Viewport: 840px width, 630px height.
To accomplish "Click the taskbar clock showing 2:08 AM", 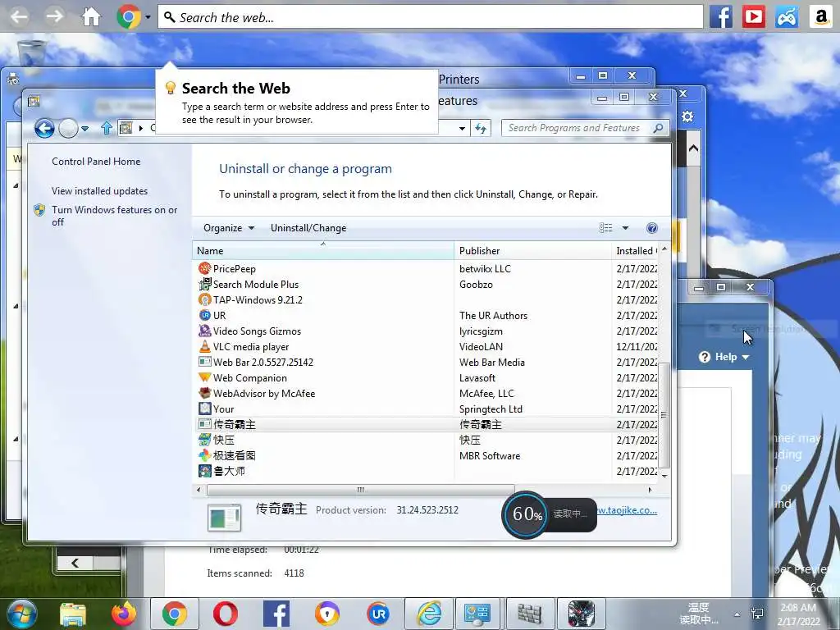I will (x=799, y=614).
